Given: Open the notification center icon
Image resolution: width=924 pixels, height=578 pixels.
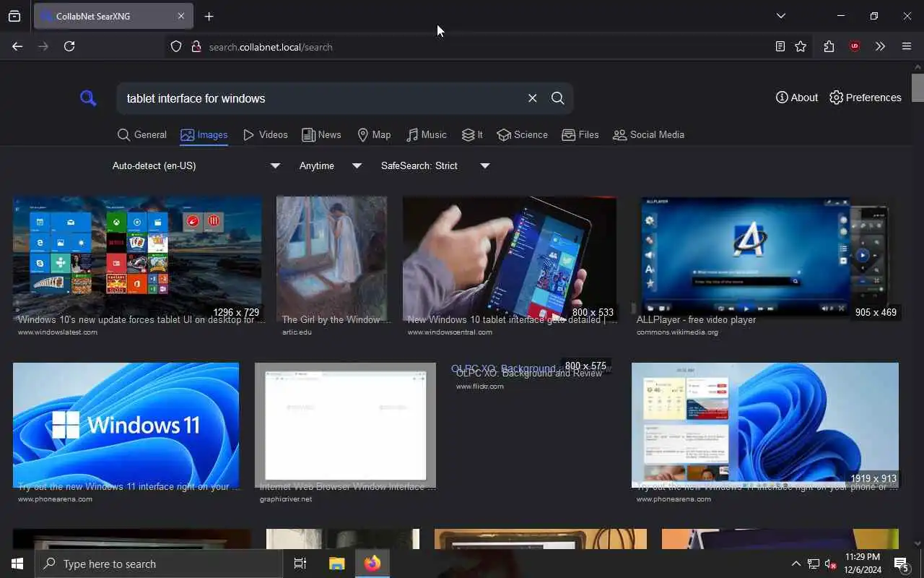Looking at the screenshot, I should tap(902, 564).
